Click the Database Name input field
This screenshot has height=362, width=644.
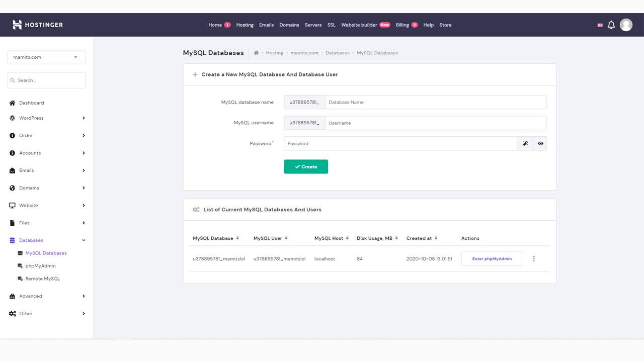pos(435,102)
